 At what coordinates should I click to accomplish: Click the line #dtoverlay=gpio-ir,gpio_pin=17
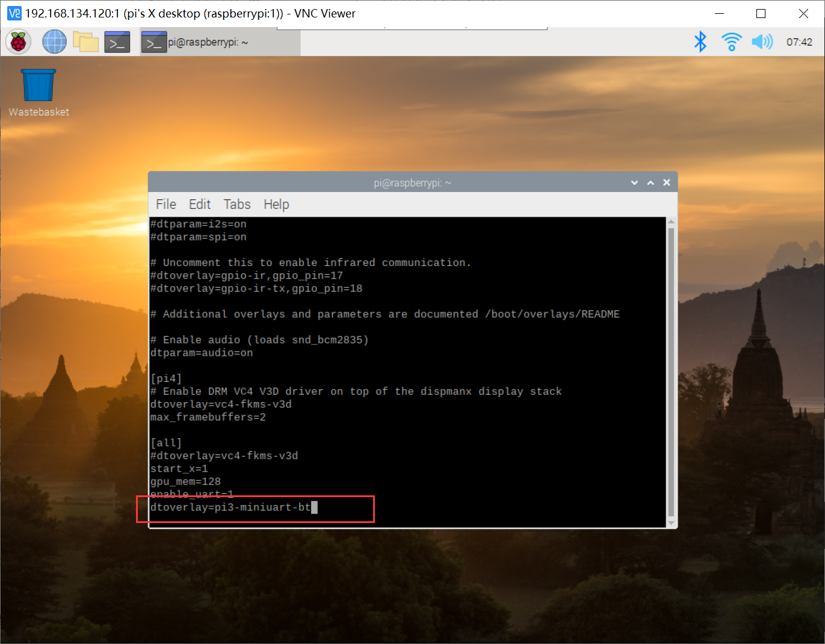tap(247, 276)
